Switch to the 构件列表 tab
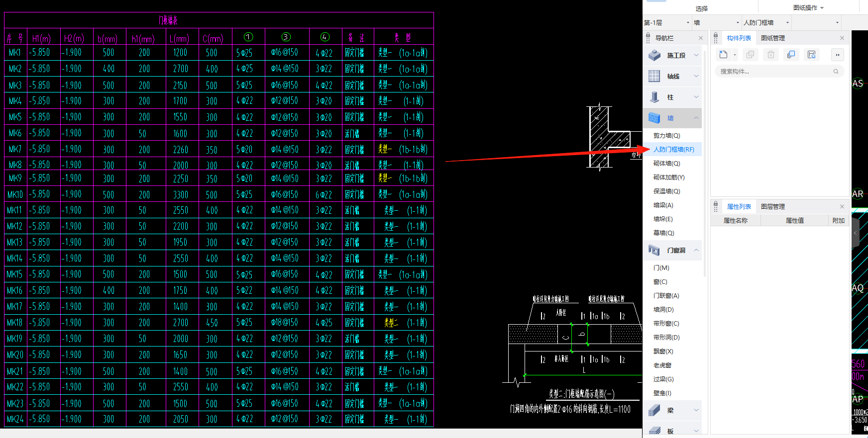Viewport: 868px width, 438px height. (x=739, y=38)
